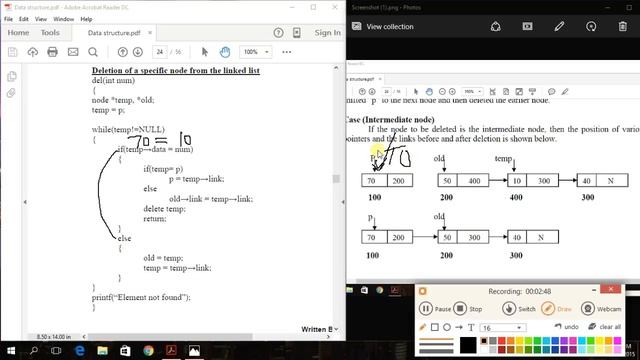
Task: Click the horizontal scrollbar left arrow in Acrobat
Action: tap(84, 337)
